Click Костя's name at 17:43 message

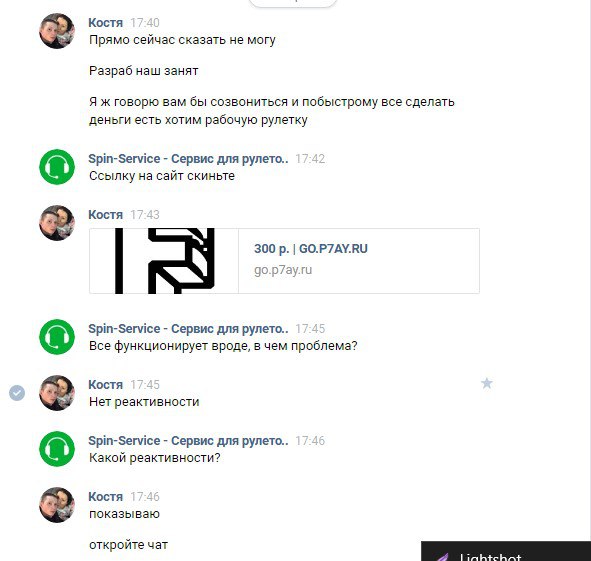(x=106, y=215)
